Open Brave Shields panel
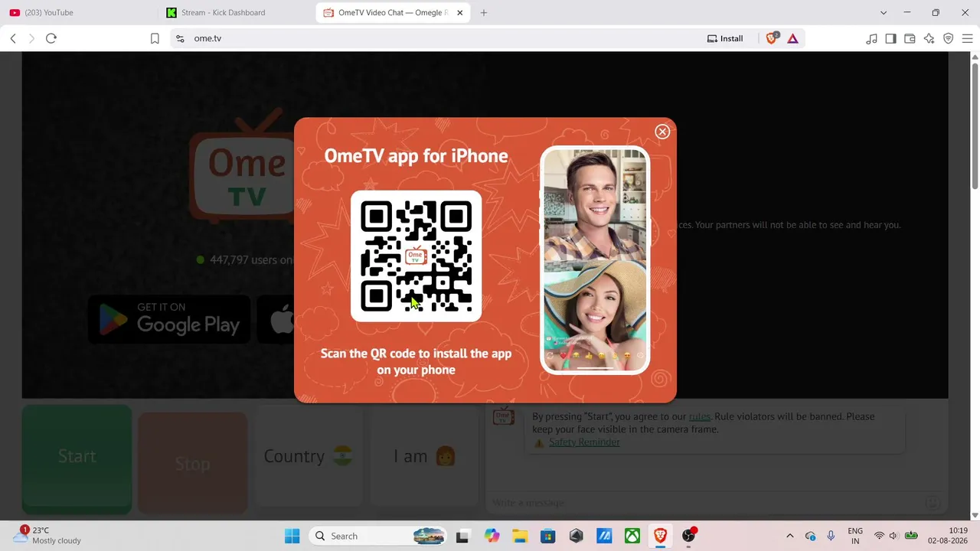This screenshot has width=980, height=551. [x=772, y=38]
